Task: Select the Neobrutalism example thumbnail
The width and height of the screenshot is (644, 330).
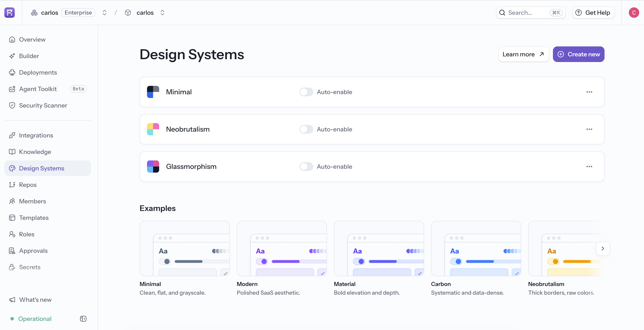Action: [566, 248]
